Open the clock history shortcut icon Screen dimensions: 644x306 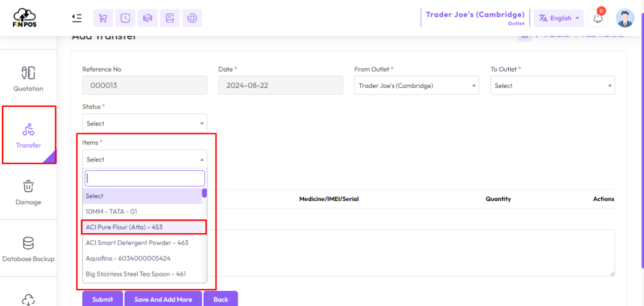125,18
